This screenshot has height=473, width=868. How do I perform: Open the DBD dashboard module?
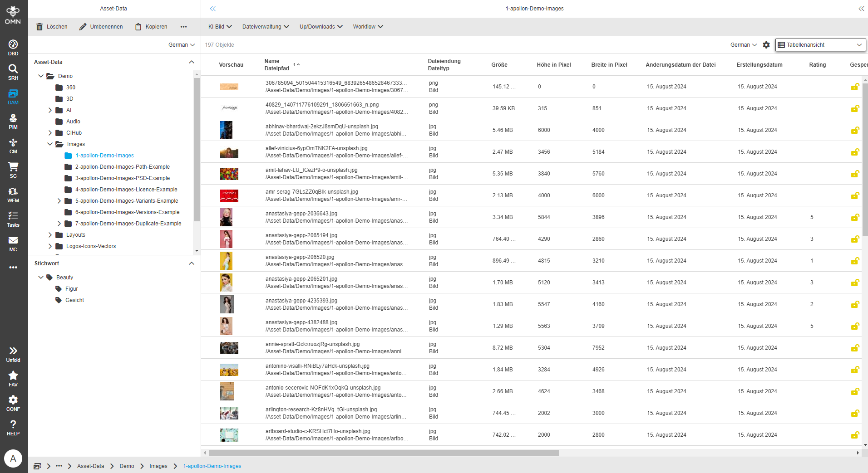tap(13, 47)
